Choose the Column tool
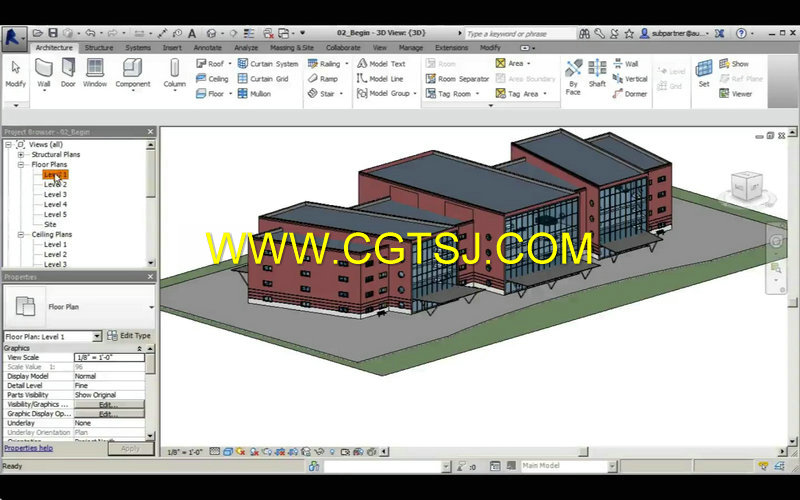The width and height of the screenshot is (800, 500). [174, 72]
